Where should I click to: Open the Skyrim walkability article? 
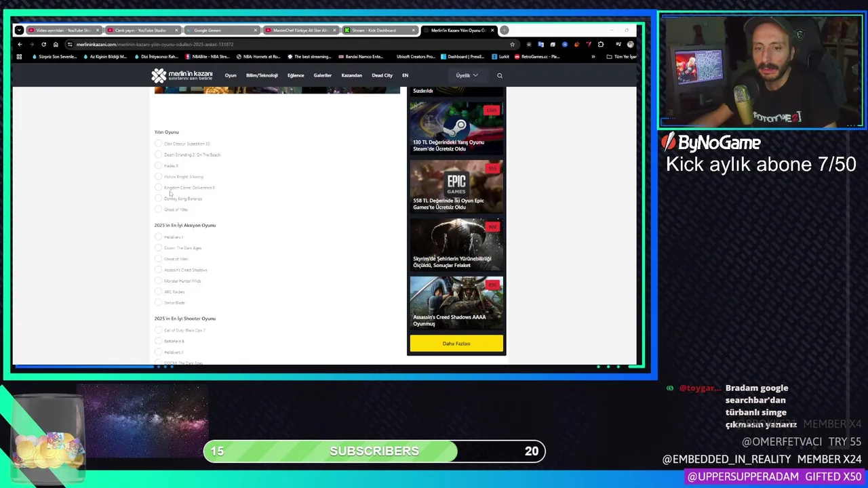(456, 244)
